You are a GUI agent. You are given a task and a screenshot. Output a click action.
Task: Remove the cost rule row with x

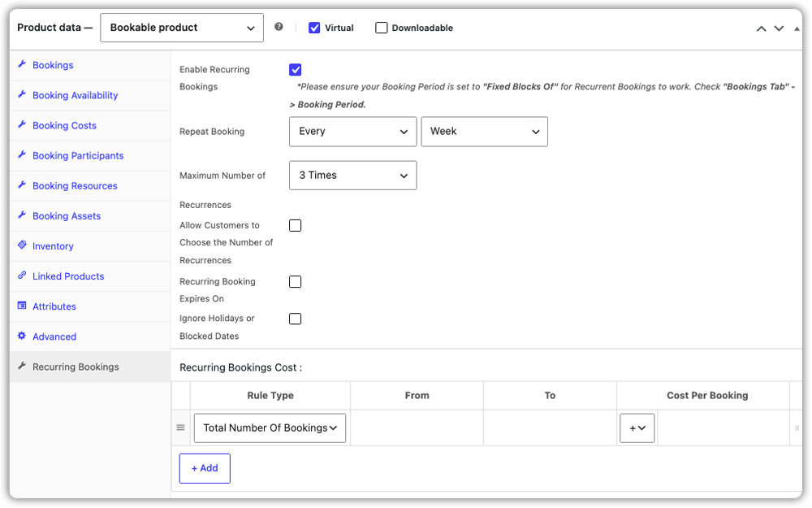(797, 428)
